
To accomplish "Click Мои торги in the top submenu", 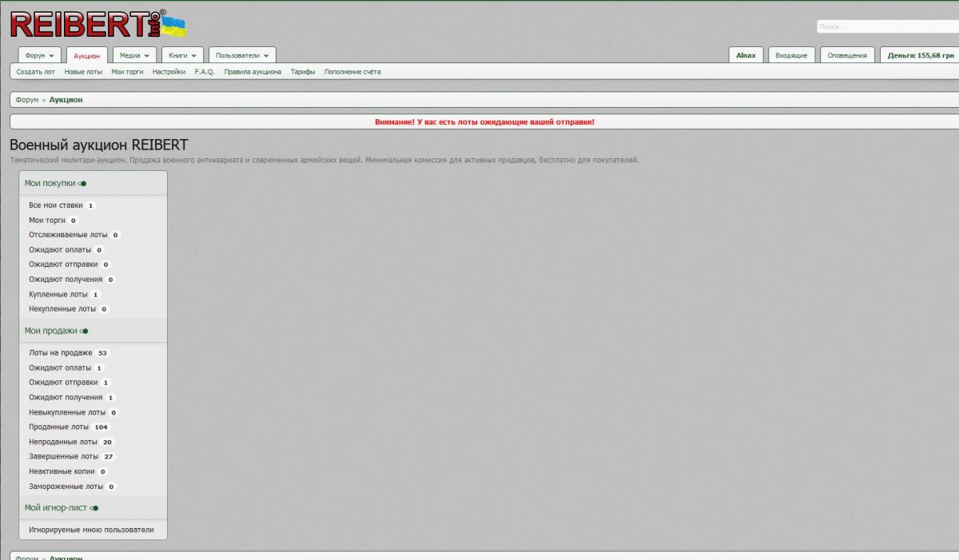I will coord(128,72).
